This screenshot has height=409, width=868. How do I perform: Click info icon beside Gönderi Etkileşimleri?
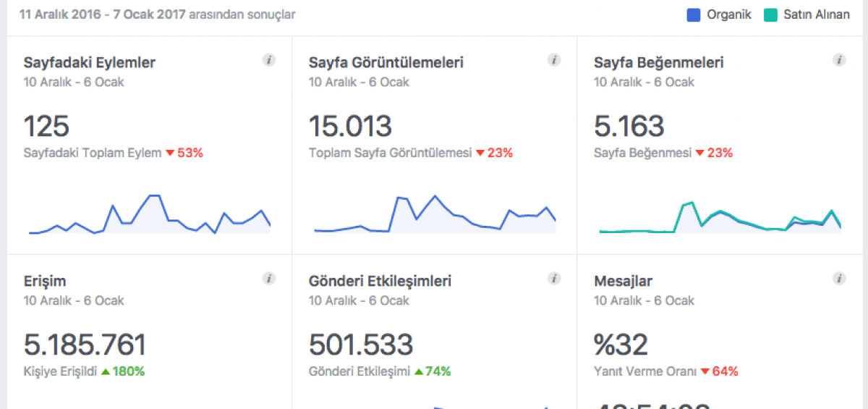pos(554,279)
